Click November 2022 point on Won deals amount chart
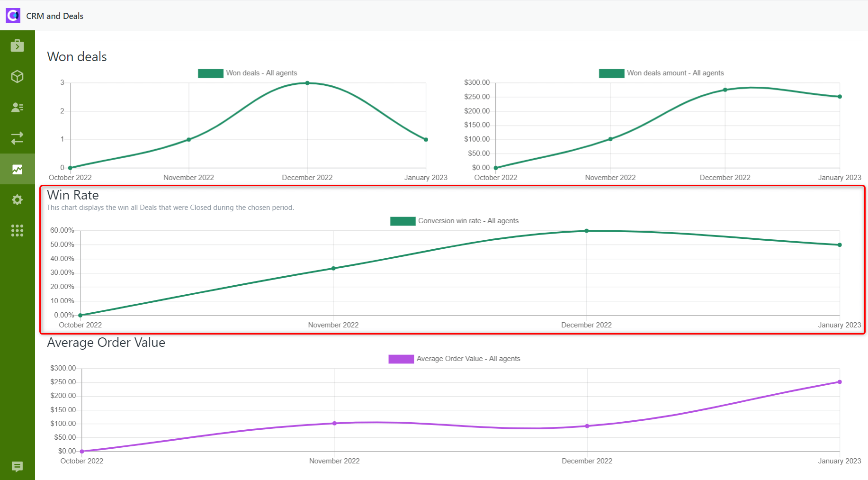This screenshot has height=480, width=868. (610, 139)
